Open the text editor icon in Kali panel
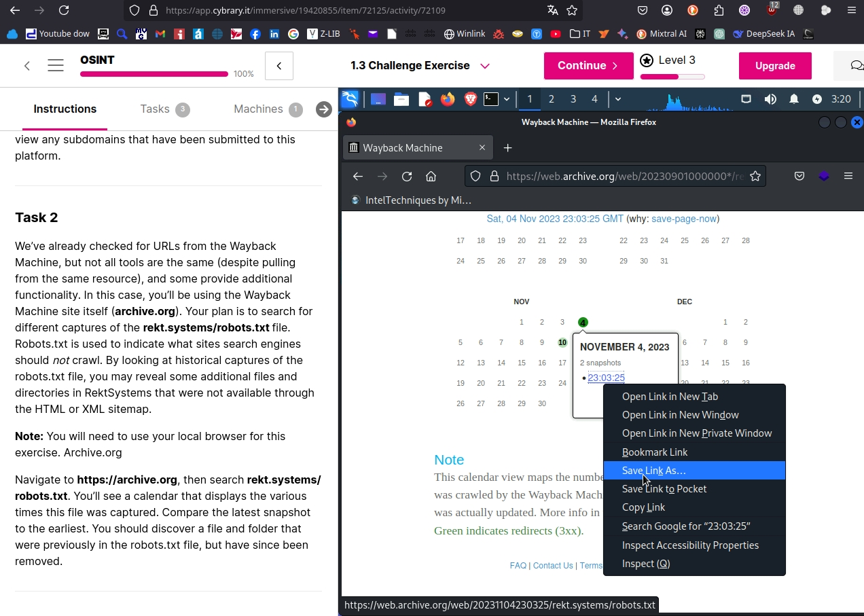This screenshot has height=616, width=864. [425, 99]
